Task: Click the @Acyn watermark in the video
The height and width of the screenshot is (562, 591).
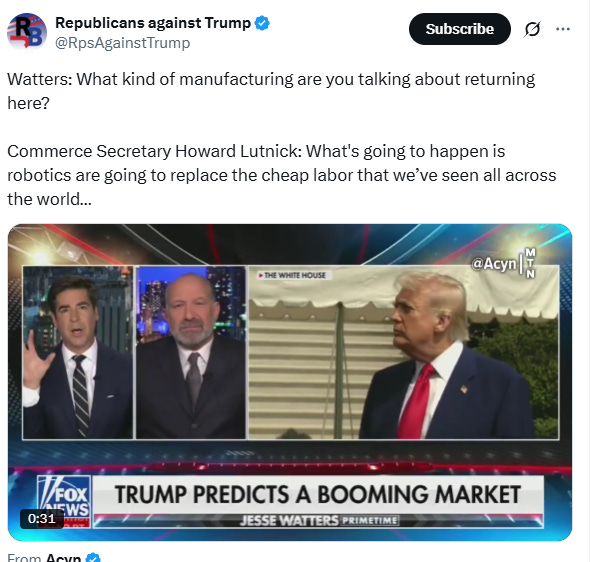Action: point(493,263)
